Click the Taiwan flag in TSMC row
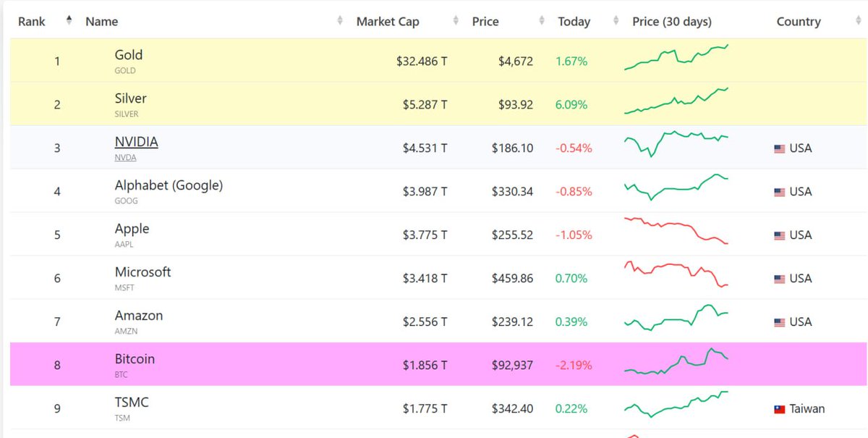Viewport: 868px width, 438px height. coord(779,409)
